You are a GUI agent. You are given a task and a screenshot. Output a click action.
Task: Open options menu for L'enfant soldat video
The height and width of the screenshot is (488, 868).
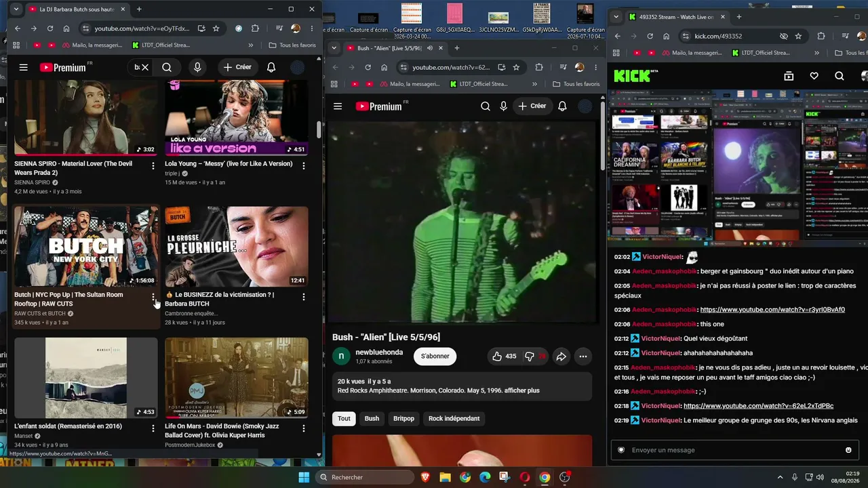pyautogui.click(x=153, y=428)
